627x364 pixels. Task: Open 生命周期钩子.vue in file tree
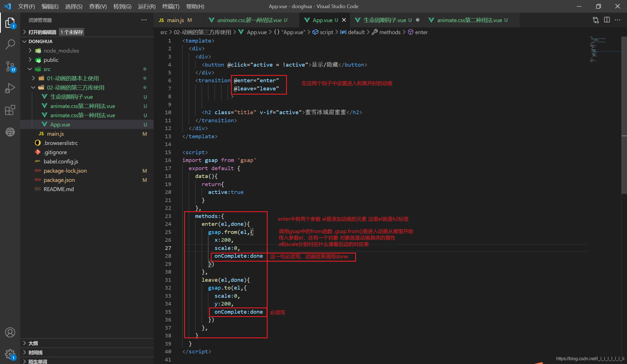click(x=87, y=97)
